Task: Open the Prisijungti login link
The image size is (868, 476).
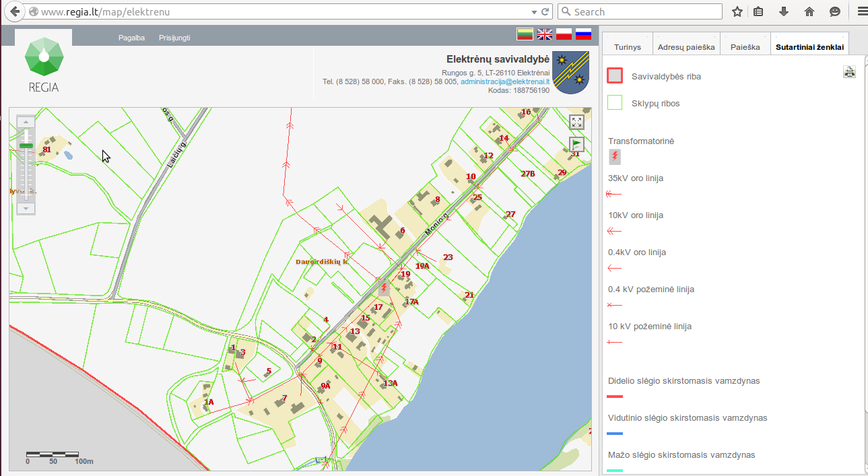Action: point(174,38)
